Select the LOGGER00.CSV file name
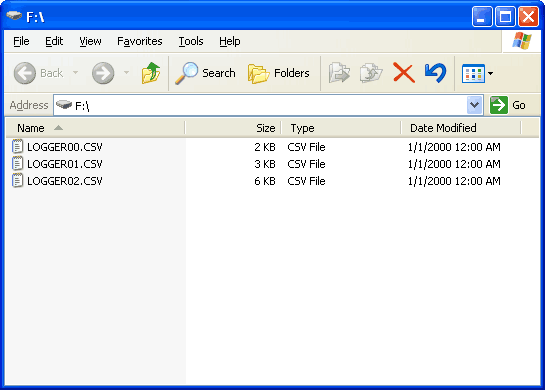This screenshot has width=545, height=390. tap(65, 147)
